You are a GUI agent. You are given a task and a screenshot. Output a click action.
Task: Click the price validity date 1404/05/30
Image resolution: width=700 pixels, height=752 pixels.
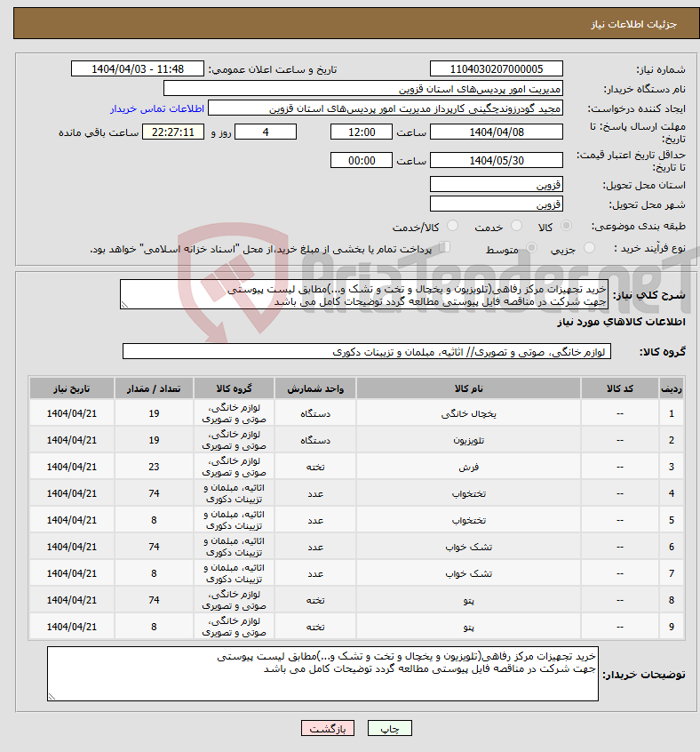click(x=497, y=160)
